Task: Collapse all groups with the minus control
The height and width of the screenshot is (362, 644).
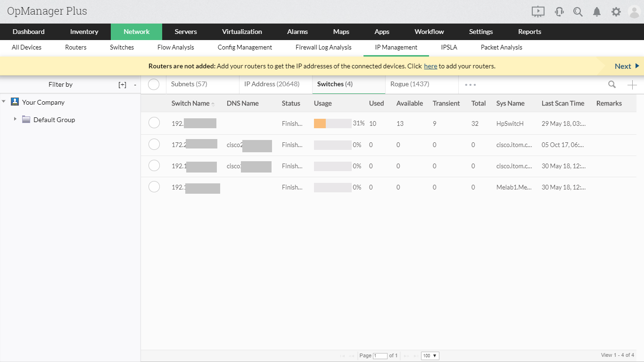Action: 135,85
